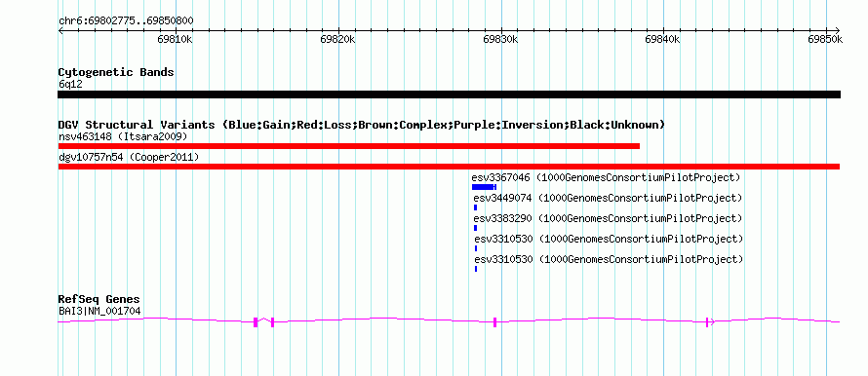This screenshot has width=868, height=376.
Task: Click the 69830k ruler tick label
Action: (x=500, y=39)
